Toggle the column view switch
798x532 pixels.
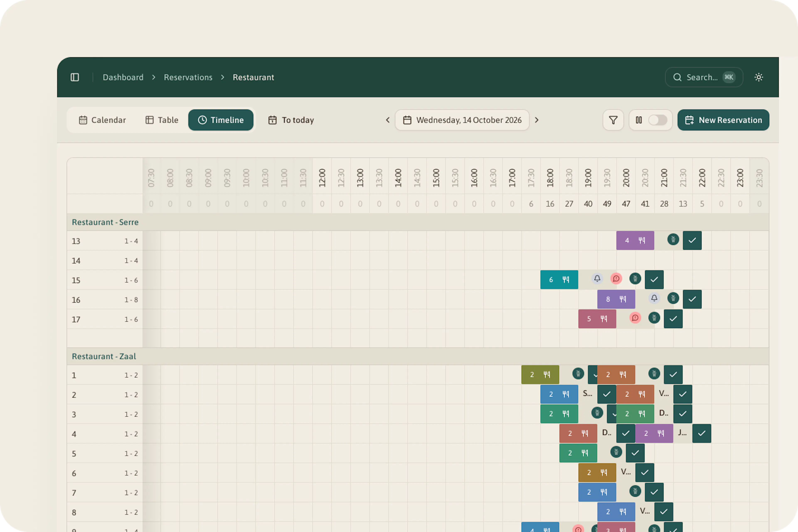click(x=658, y=120)
